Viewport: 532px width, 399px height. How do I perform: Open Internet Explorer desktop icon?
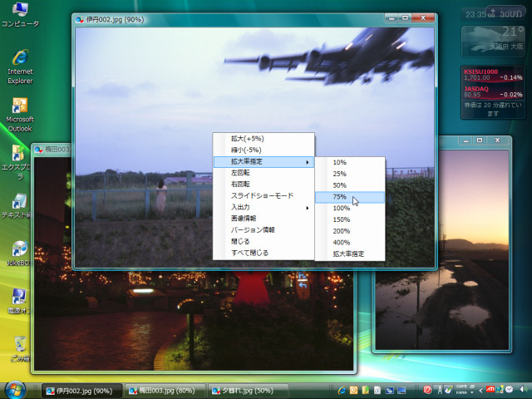click(x=20, y=66)
